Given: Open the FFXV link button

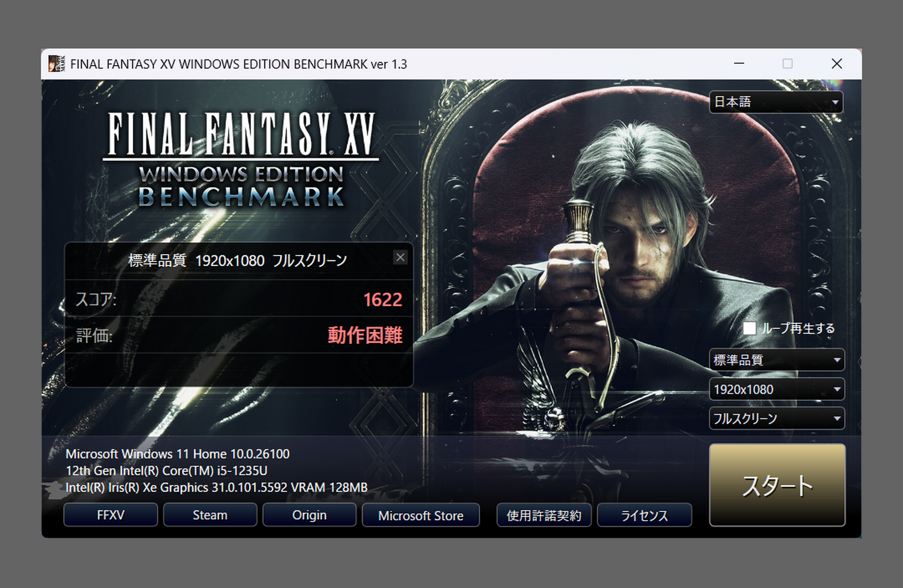Looking at the screenshot, I should tap(111, 515).
